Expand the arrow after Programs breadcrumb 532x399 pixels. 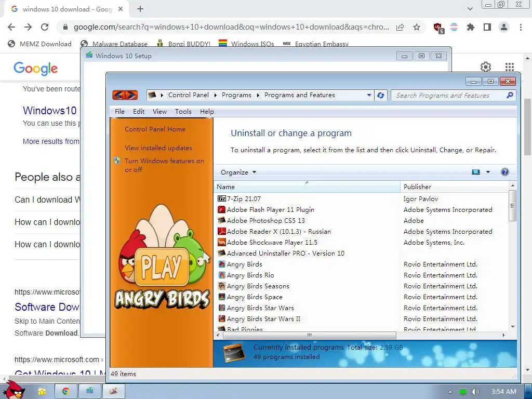(x=258, y=96)
